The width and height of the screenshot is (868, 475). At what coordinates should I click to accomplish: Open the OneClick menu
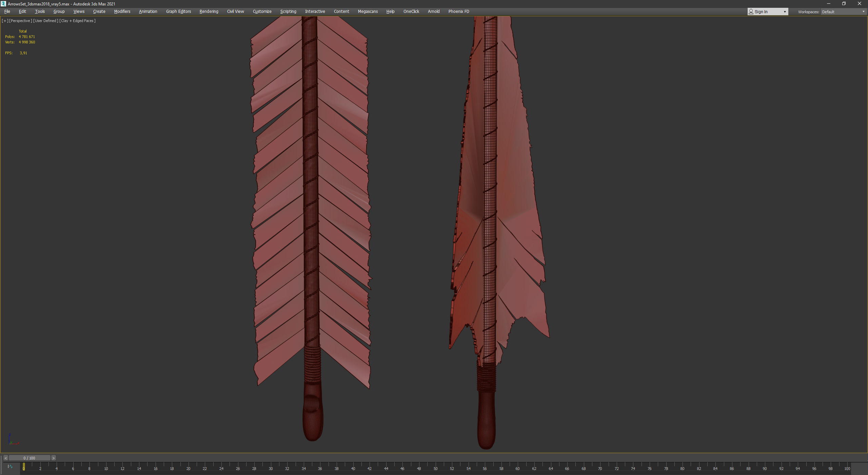pyautogui.click(x=411, y=12)
